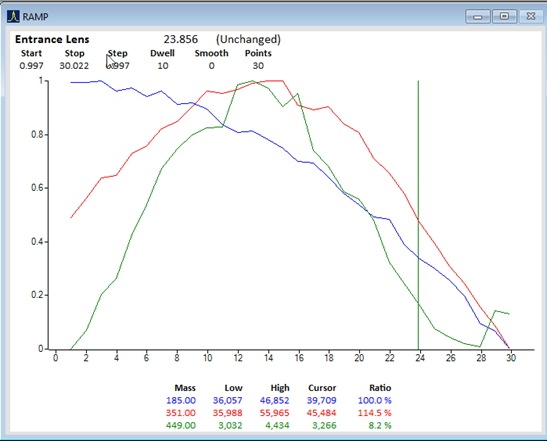547x441 pixels.
Task: Click the Stop value 30.022
Action: 74,66
